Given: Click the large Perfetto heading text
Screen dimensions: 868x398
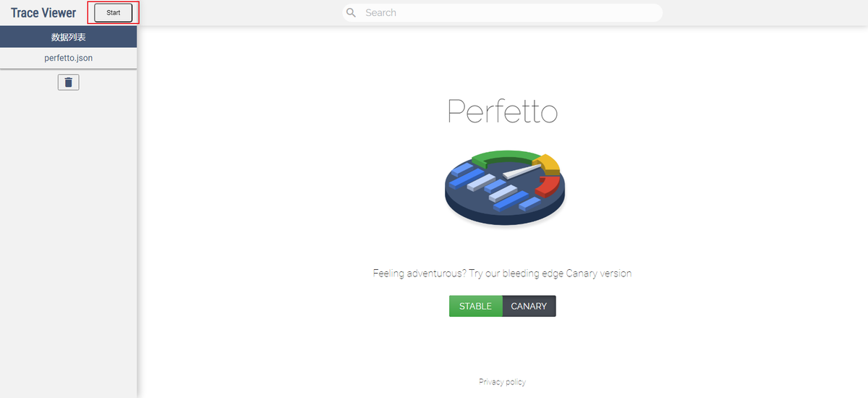Looking at the screenshot, I should [502, 111].
